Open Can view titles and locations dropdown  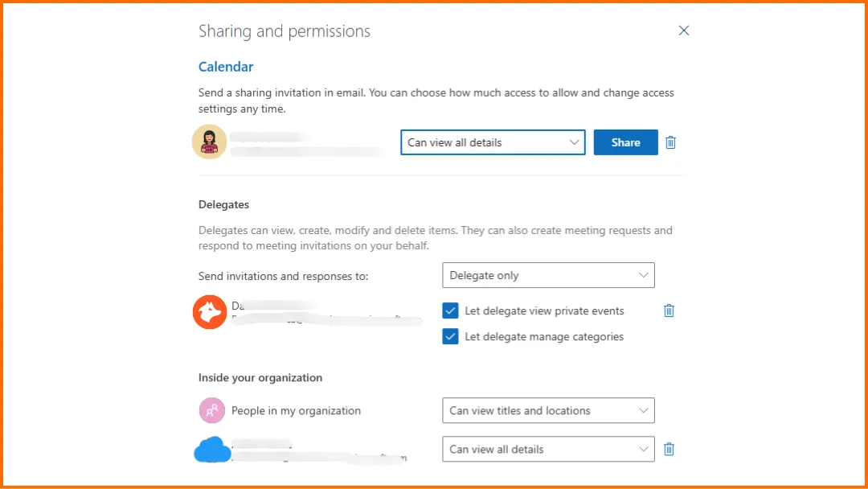(548, 410)
